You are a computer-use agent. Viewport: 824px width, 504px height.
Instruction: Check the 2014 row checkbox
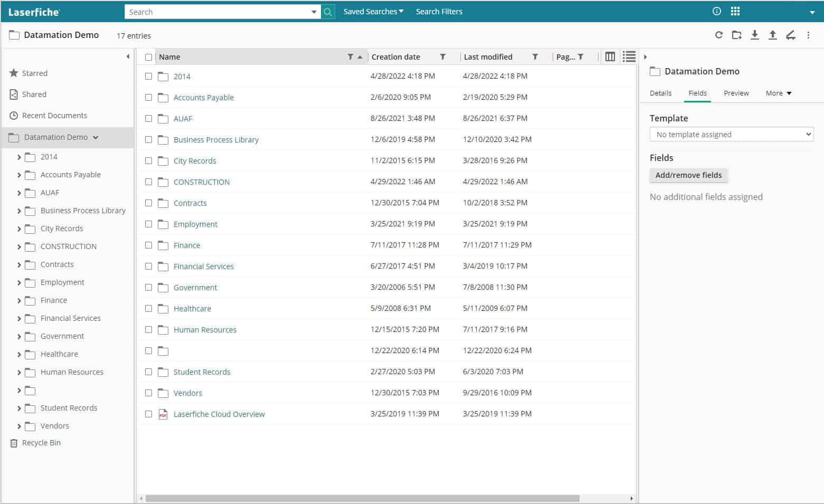[148, 77]
